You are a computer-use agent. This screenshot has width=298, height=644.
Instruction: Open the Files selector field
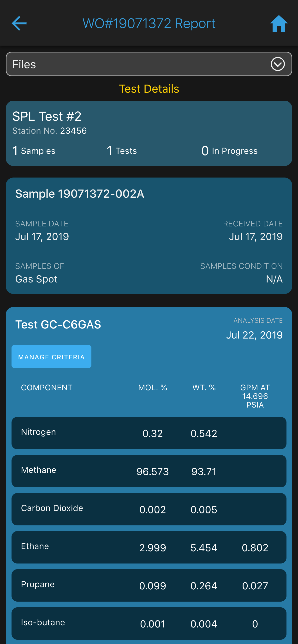click(149, 64)
